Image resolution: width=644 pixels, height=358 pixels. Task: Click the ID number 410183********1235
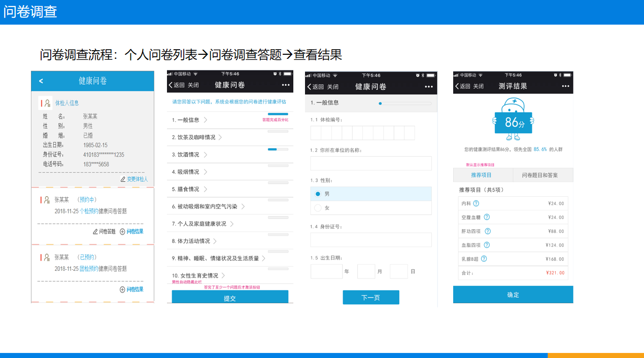point(104,155)
